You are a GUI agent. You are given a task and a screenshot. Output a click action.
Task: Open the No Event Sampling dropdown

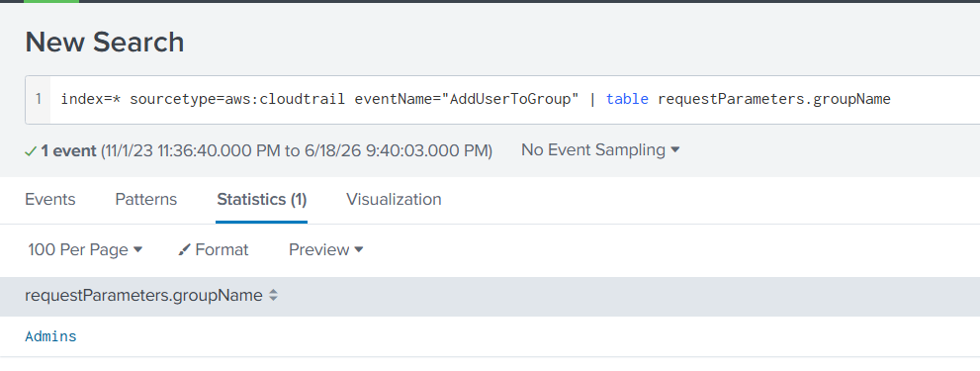pyautogui.click(x=600, y=150)
